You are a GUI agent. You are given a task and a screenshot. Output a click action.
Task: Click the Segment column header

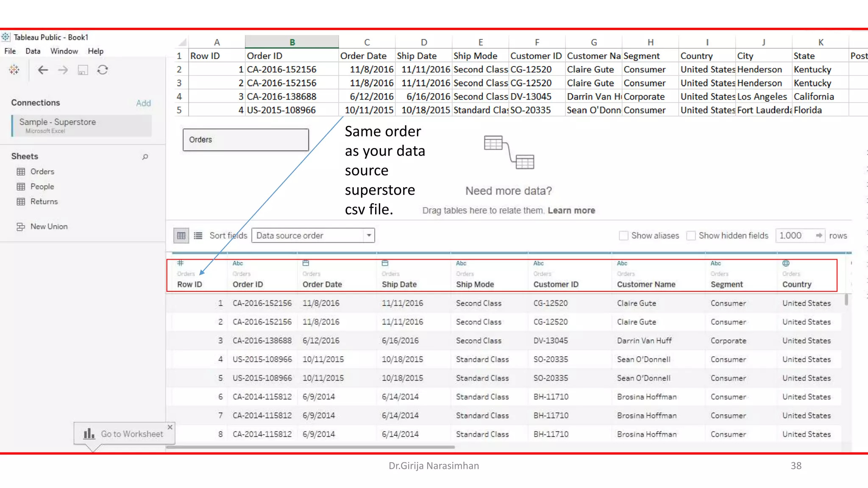click(x=726, y=284)
